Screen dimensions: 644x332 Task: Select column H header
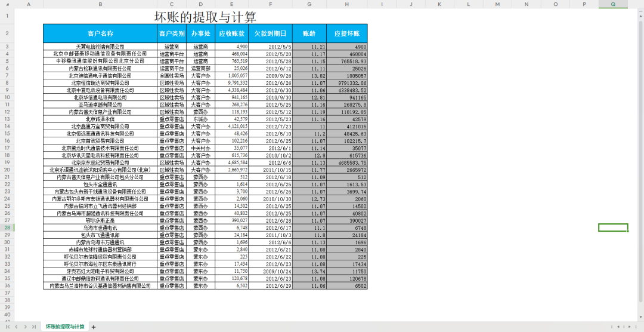347,4
